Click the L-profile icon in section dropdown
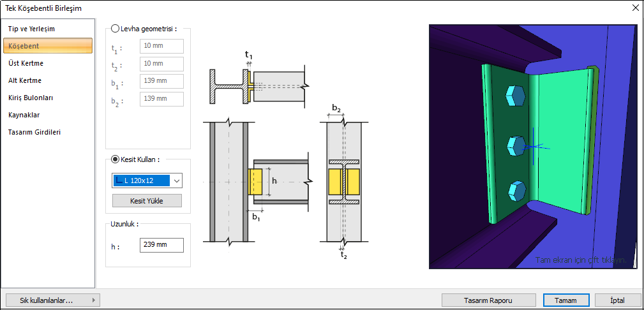Viewport: 644px width, 310px height. (119, 181)
